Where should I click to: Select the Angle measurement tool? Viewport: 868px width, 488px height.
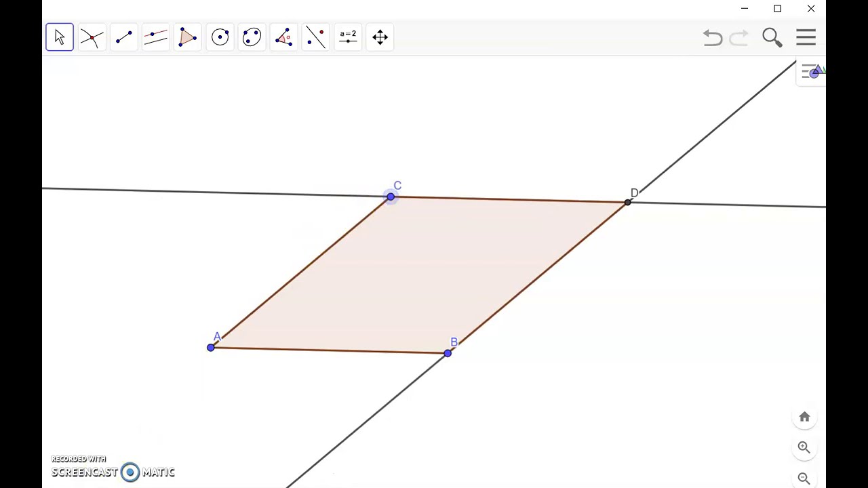coord(283,37)
